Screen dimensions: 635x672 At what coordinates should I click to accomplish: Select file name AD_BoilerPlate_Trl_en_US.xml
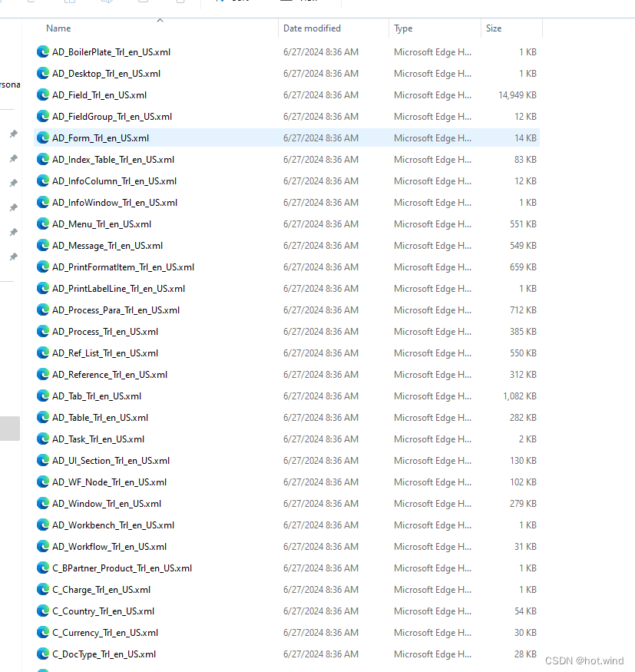(x=111, y=52)
